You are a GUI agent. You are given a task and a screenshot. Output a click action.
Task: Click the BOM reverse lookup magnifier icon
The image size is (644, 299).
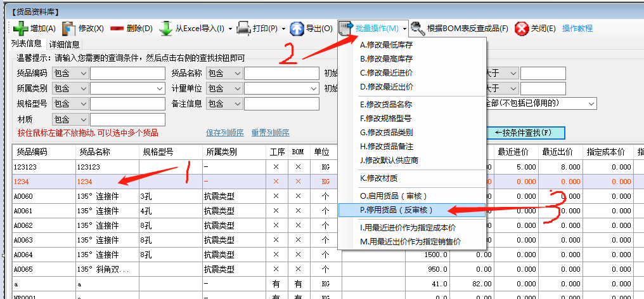[418, 29]
